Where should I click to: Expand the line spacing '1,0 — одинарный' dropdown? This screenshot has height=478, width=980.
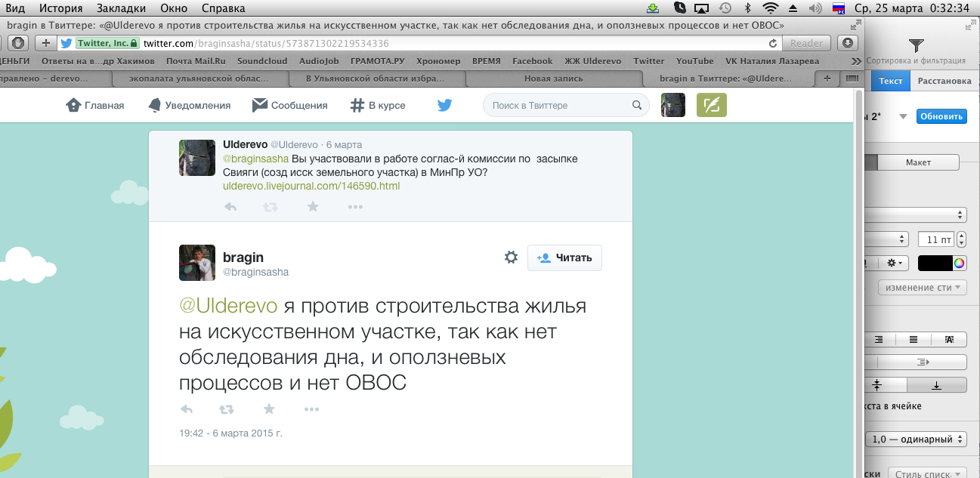click(917, 439)
